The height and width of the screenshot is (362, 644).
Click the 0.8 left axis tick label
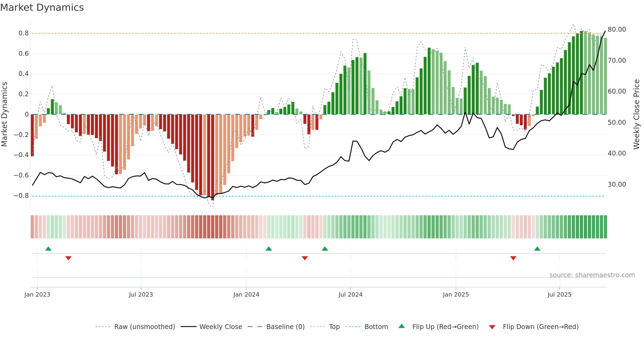24,33
